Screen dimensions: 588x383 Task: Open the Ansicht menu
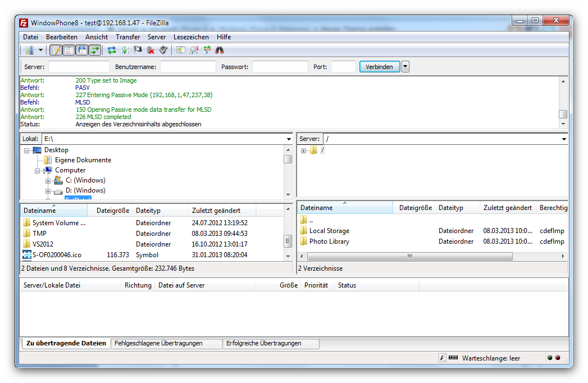pos(97,37)
